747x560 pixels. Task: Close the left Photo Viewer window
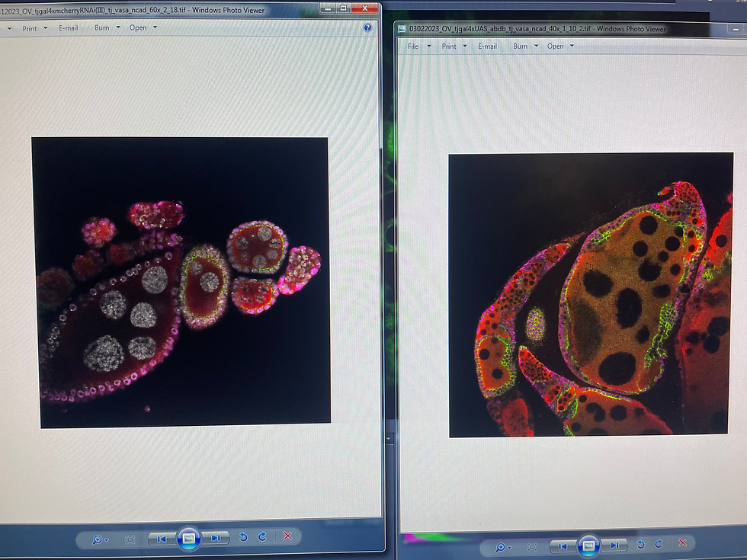(365, 8)
